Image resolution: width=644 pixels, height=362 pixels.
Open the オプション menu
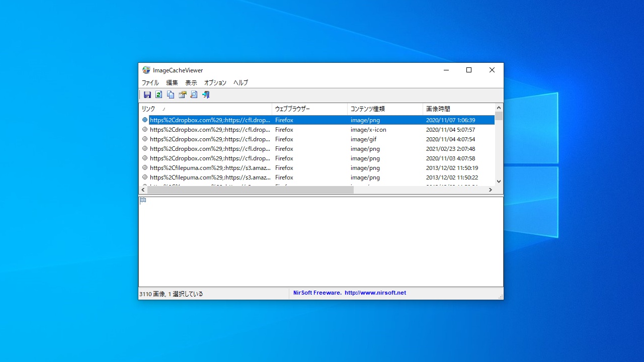point(215,82)
